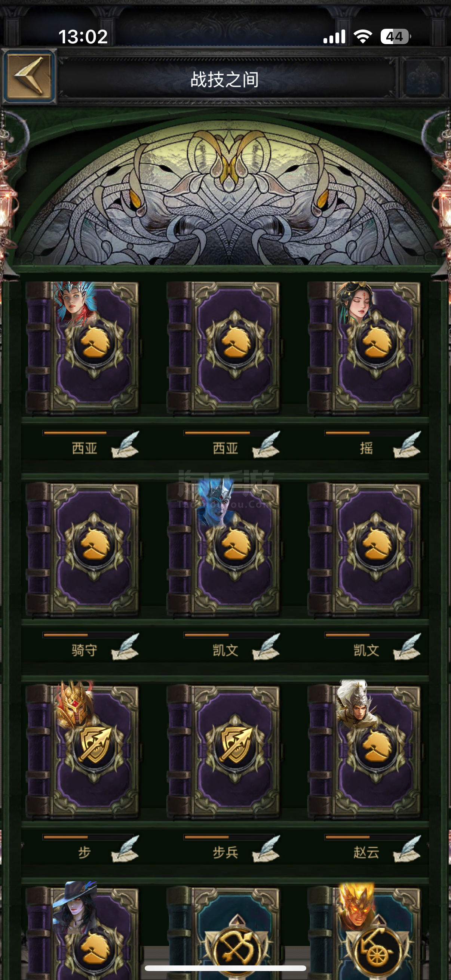Tap the golden back arrow button
Image resolution: width=451 pixels, height=980 pixels.
click(x=29, y=75)
